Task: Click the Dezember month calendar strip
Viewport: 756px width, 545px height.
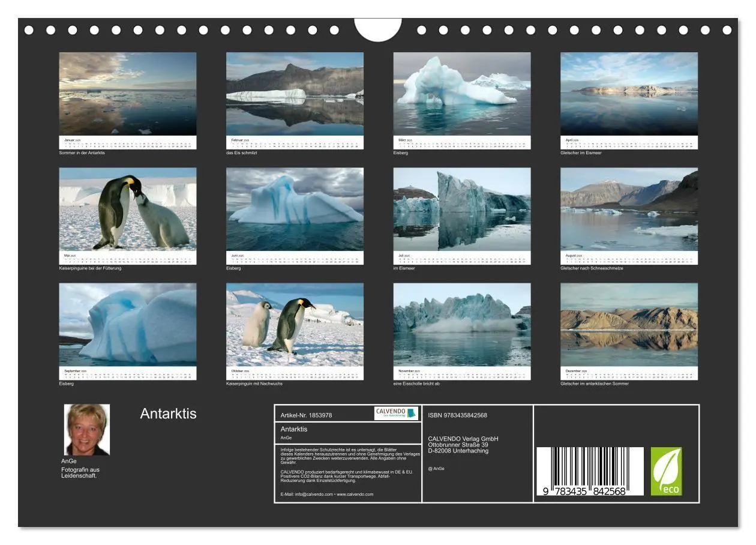Action: pos(629,373)
